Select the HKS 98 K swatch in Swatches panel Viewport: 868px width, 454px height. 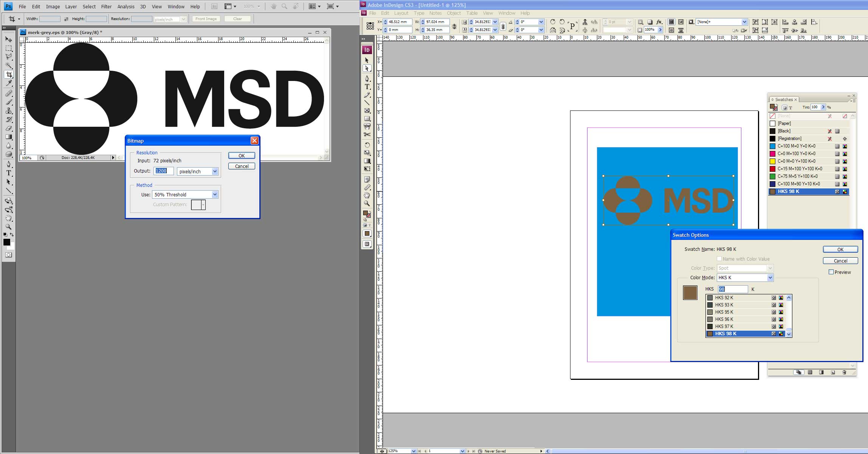pos(809,191)
